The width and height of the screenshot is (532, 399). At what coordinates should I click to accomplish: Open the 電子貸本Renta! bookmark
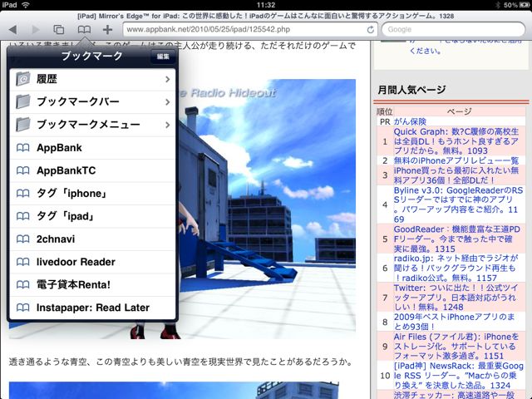[92, 284]
